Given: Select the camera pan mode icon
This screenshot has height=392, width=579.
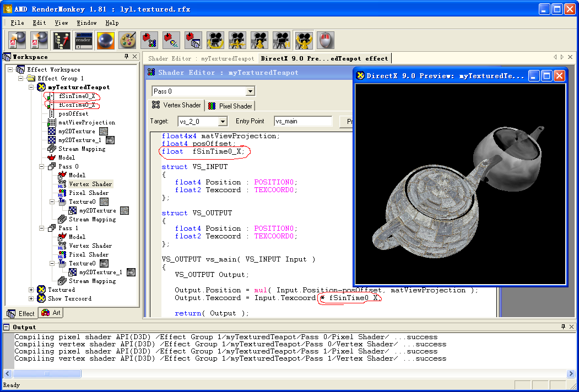Looking at the screenshot, I should pos(237,40).
